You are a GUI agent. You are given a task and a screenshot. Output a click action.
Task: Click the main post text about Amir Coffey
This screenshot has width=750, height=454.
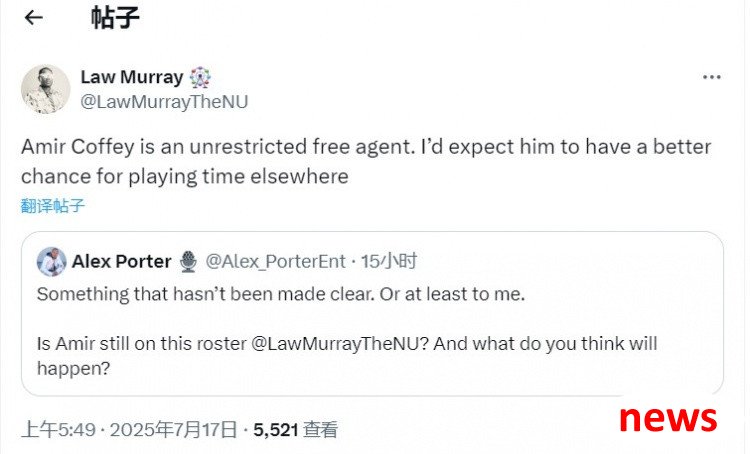(x=365, y=160)
